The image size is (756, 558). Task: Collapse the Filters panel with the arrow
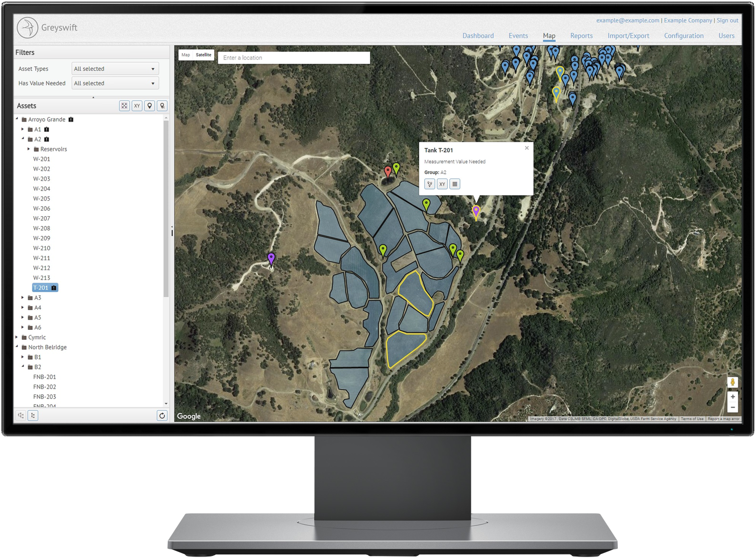(x=93, y=97)
